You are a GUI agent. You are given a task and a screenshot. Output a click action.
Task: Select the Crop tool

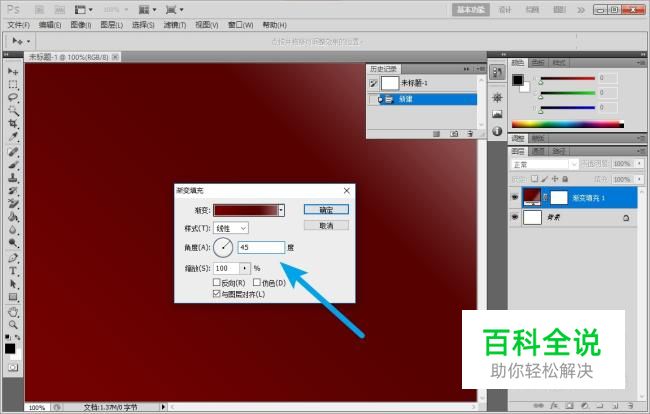(13, 123)
